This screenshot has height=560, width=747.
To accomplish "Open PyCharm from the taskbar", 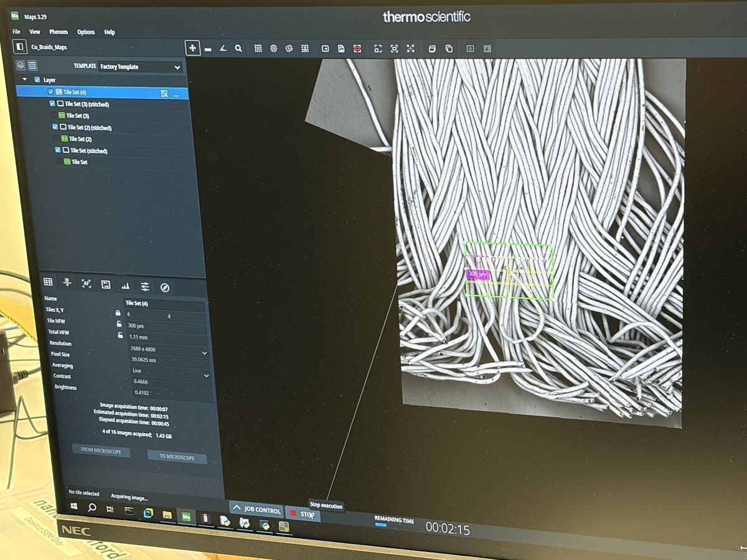I will point(148,513).
